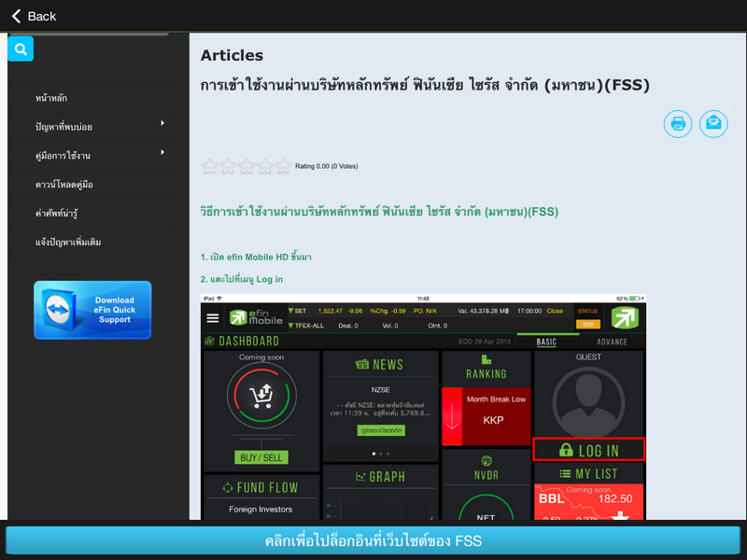Select the ADVANCE tab in screenshot
Viewport: 747px width, 560px height.
click(x=612, y=342)
